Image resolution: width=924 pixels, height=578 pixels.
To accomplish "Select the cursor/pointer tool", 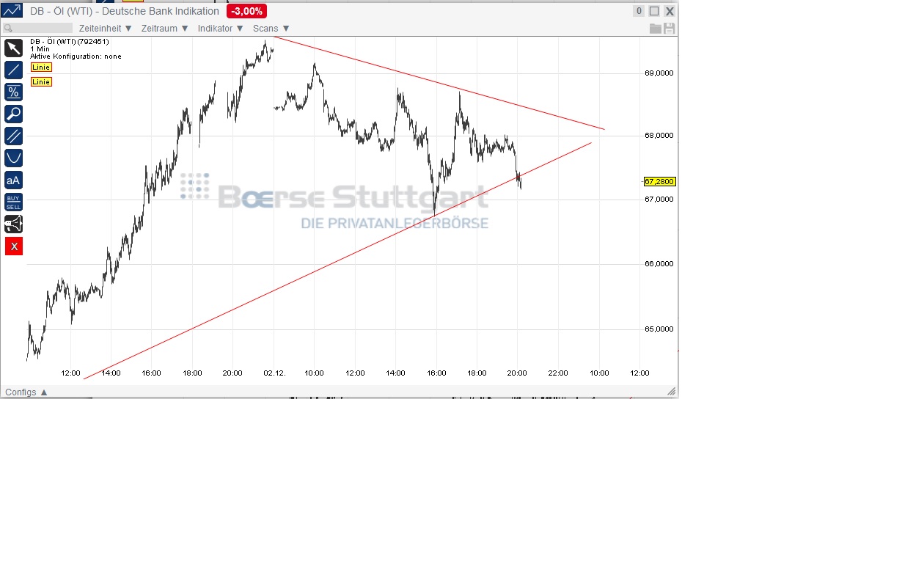I will (x=13, y=48).
